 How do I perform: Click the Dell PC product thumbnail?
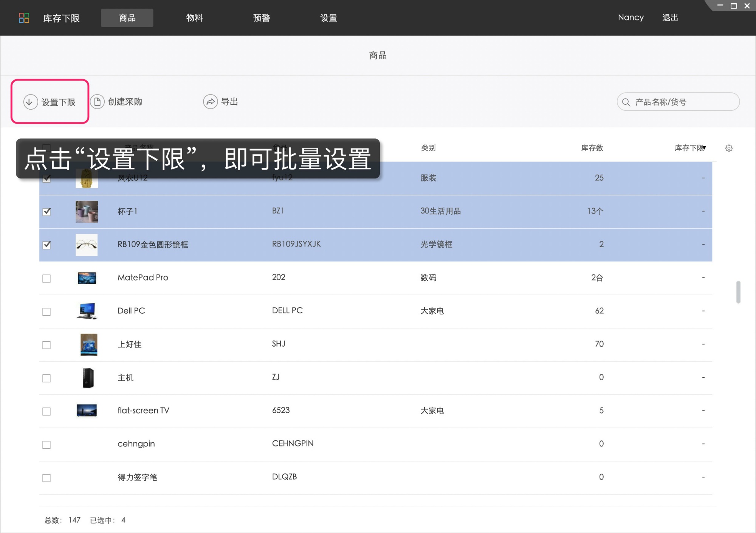pos(87,311)
